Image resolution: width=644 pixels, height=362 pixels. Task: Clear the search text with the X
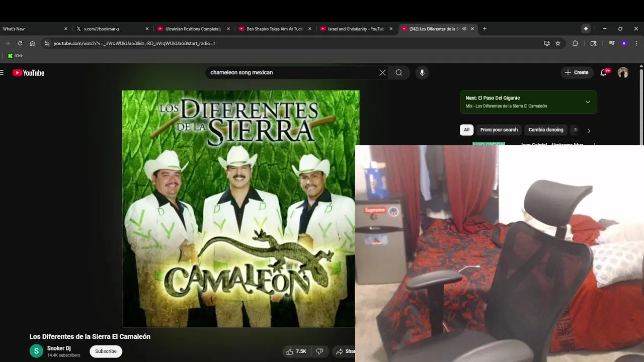[382, 72]
